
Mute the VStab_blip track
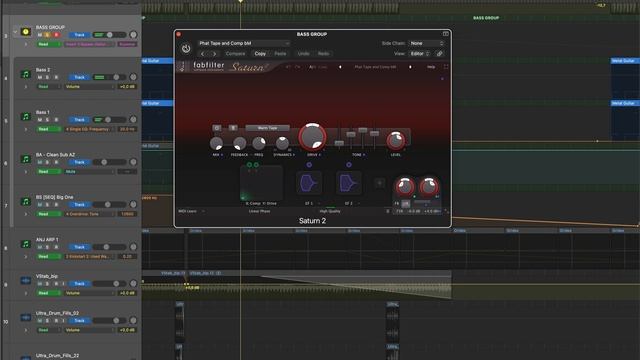click(40, 284)
